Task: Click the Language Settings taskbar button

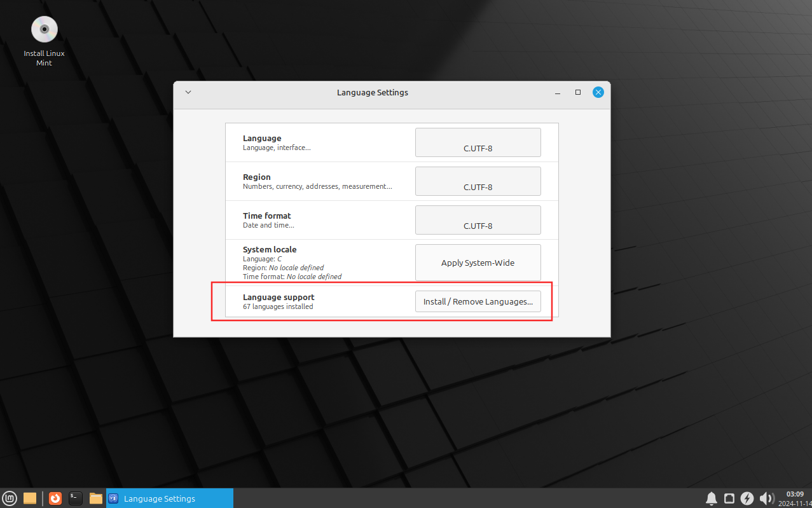Action: (x=170, y=498)
